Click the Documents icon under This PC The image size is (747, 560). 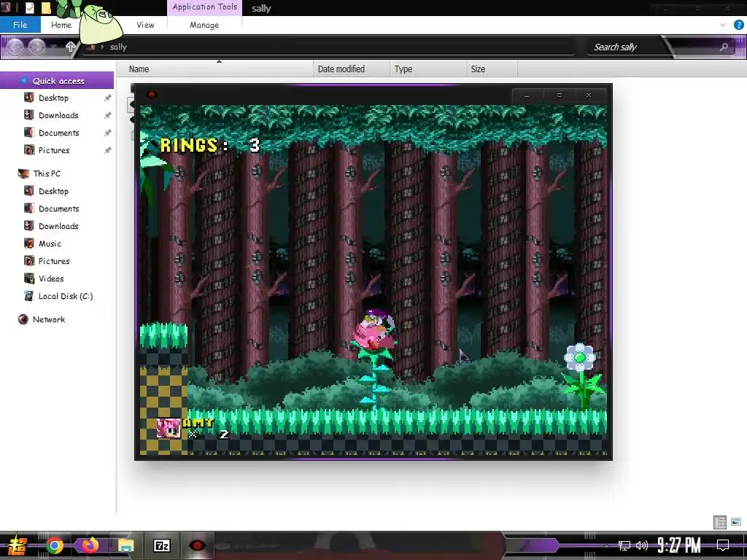pos(29,209)
